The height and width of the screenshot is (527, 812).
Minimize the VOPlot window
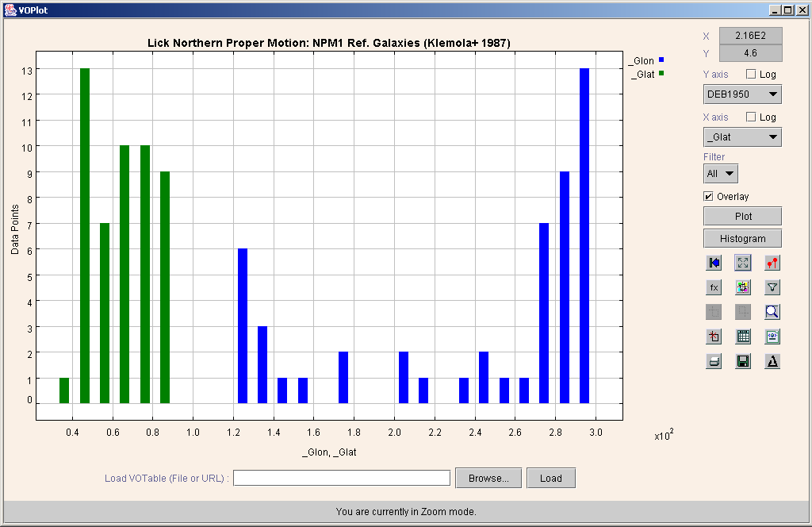tap(776, 10)
